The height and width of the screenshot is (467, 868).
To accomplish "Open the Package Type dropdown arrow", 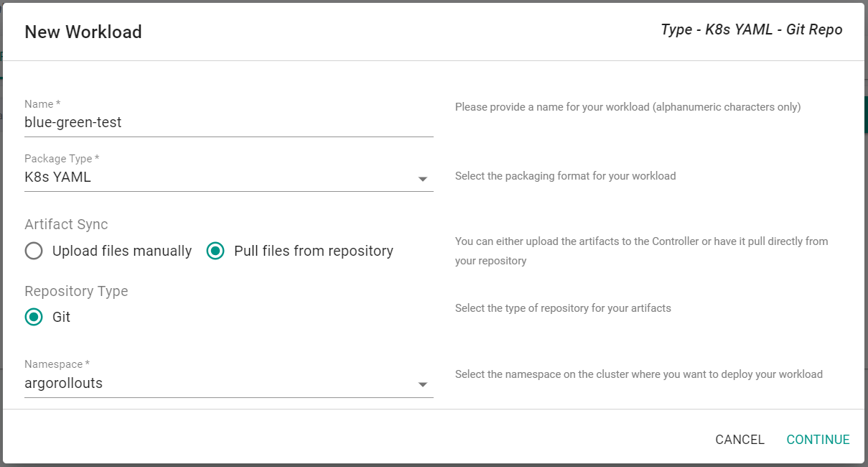I will coord(423,179).
